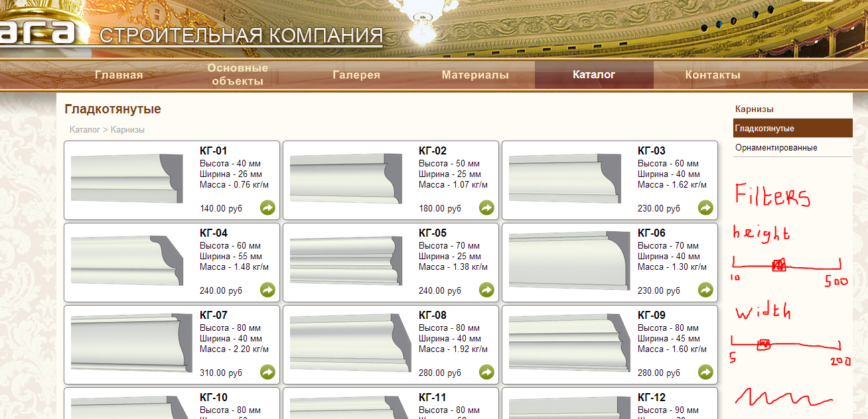
Task: Open the КГ-06 cornice profile image
Action: coord(569,261)
